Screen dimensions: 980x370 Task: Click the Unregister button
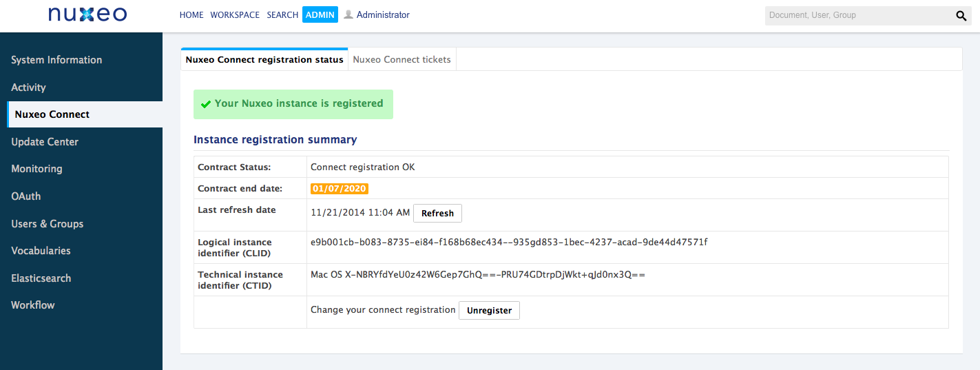(x=489, y=311)
